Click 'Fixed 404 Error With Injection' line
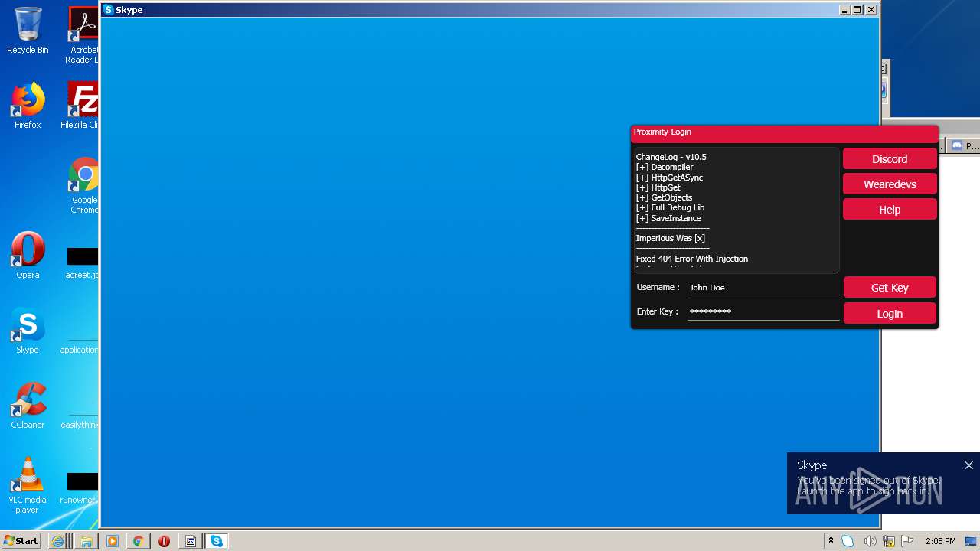Image resolution: width=980 pixels, height=551 pixels. (692, 259)
